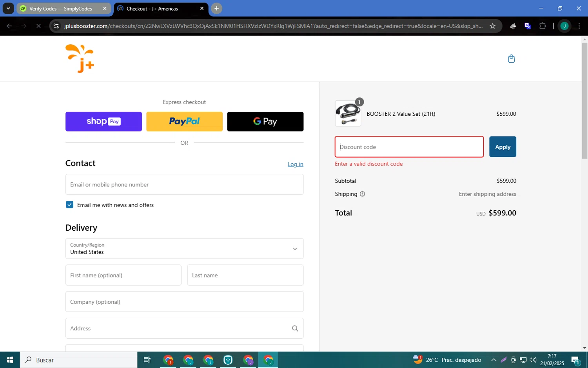
Task: Open the clock showing 7:17
Action: (552, 360)
